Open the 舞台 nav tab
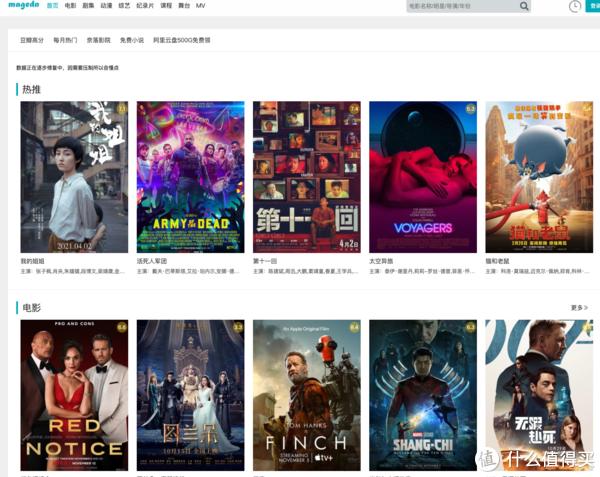The width and height of the screenshot is (600, 477). coord(184,6)
